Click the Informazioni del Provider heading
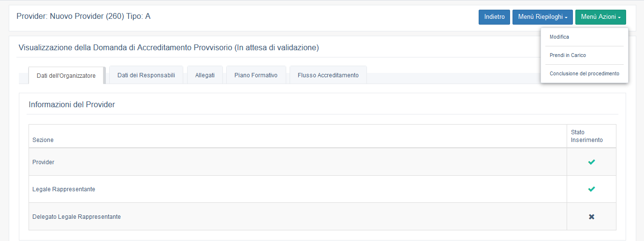The image size is (644, 241). point(72,104)
